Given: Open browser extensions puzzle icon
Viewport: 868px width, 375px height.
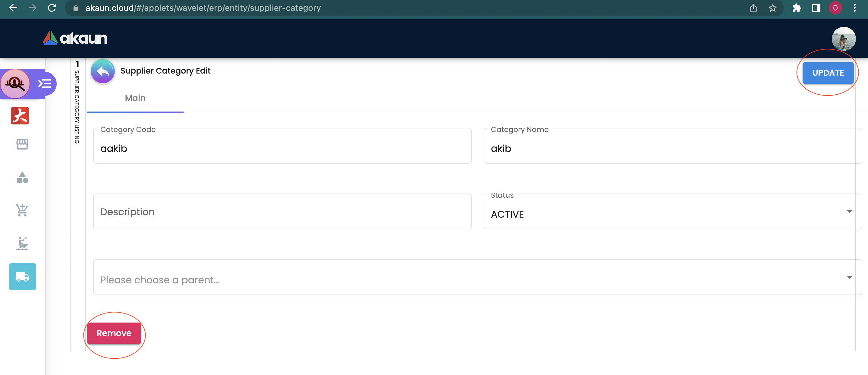Looking at the screenshot, I should click(x=797, y=8).
